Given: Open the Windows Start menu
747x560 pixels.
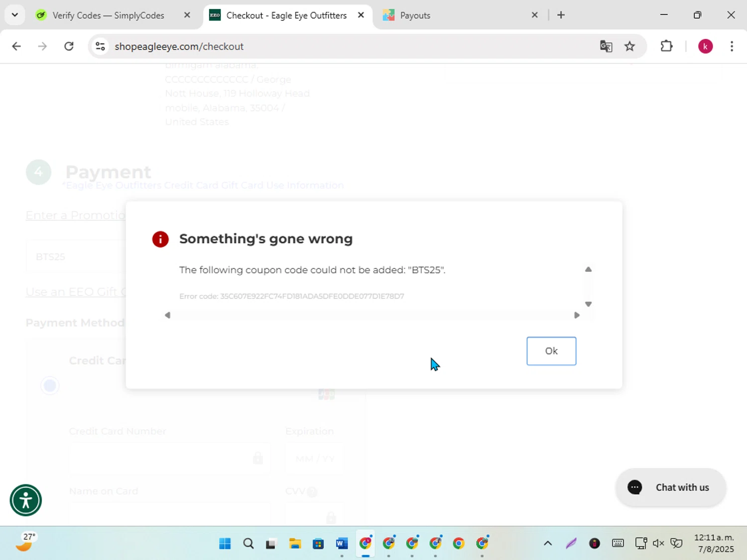Looking at the screenshot, I should coord(225,544).
